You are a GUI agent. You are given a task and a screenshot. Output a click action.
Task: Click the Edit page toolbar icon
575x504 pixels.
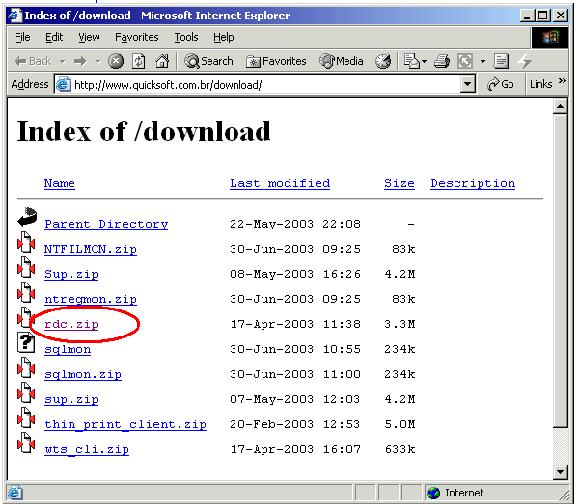click(x=465, y=61)
